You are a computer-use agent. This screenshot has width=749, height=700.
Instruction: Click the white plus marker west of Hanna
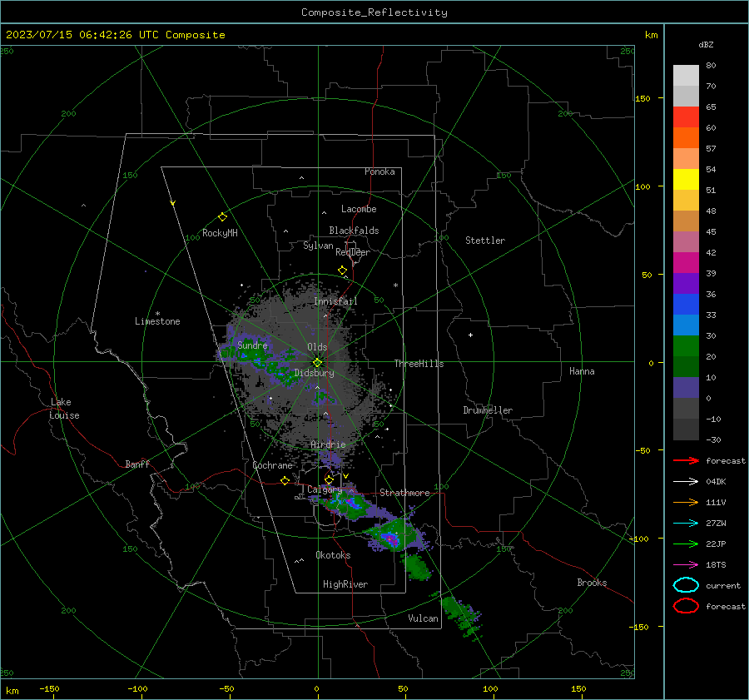[470, 335]
